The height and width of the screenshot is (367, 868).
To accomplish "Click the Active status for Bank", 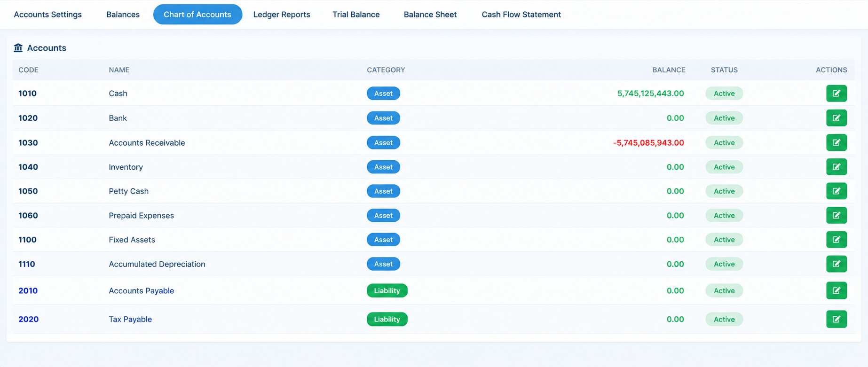I will [724, 118].
